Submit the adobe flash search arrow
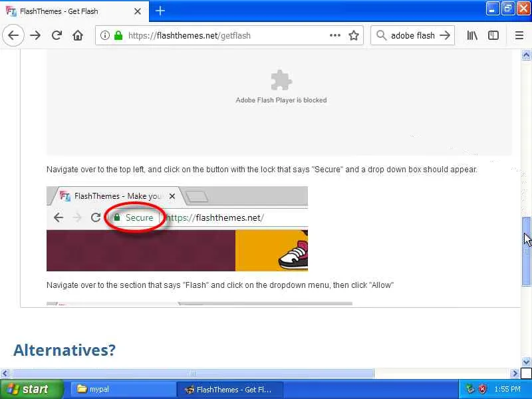The image size is (532, 399). pos(445,35)
